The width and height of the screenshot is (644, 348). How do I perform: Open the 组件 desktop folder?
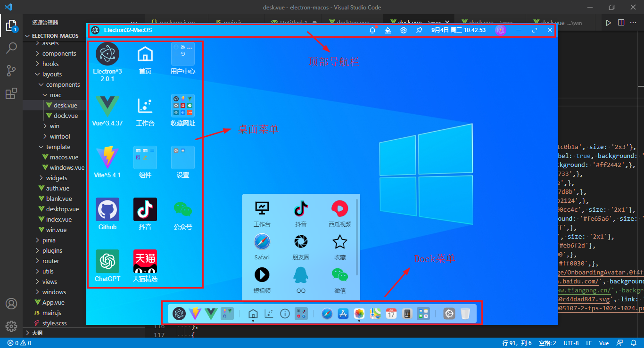coord(145,157)
